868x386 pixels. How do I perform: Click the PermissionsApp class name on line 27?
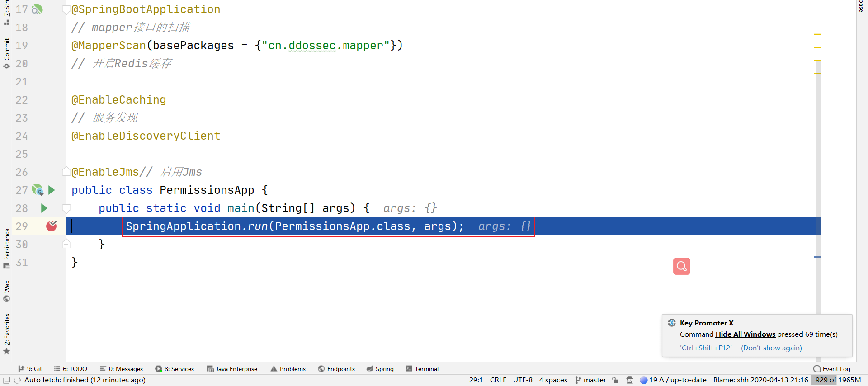point(207,190)
